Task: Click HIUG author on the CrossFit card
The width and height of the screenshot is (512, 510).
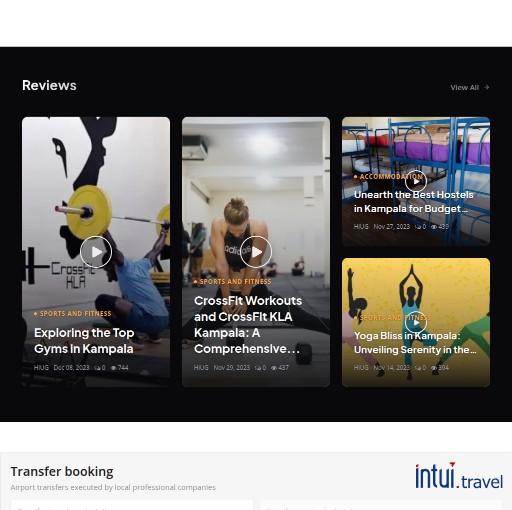Action: pyautogui.click(x=201, y=368)
